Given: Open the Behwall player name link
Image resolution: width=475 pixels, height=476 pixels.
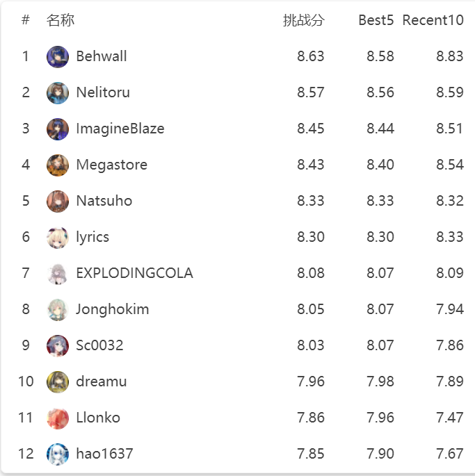Looking at the screenshot, I should tap(102, 56).
